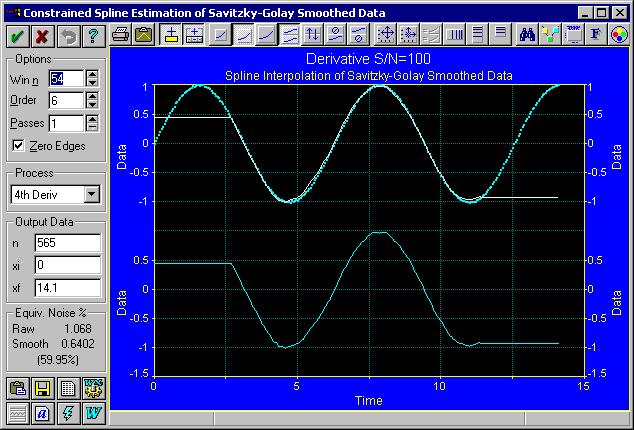
Task: Minimize the Constrained Spline Estimation window
Action: [585, 13]
